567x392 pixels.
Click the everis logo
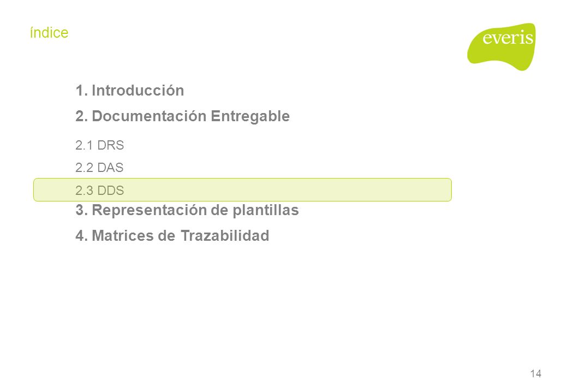click(502, 46)
